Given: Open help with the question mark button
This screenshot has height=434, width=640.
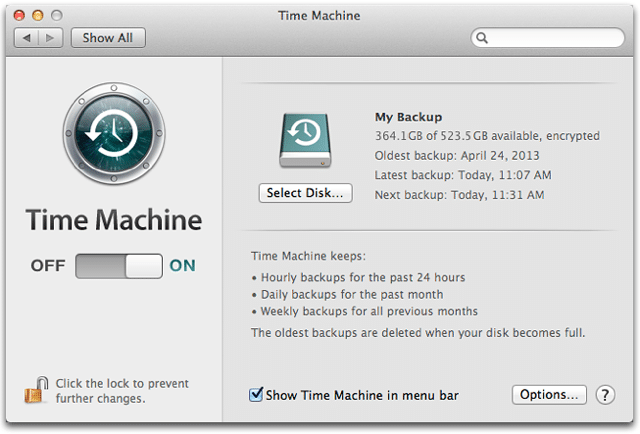Looking at the screenshot, I should coord(605,395).
